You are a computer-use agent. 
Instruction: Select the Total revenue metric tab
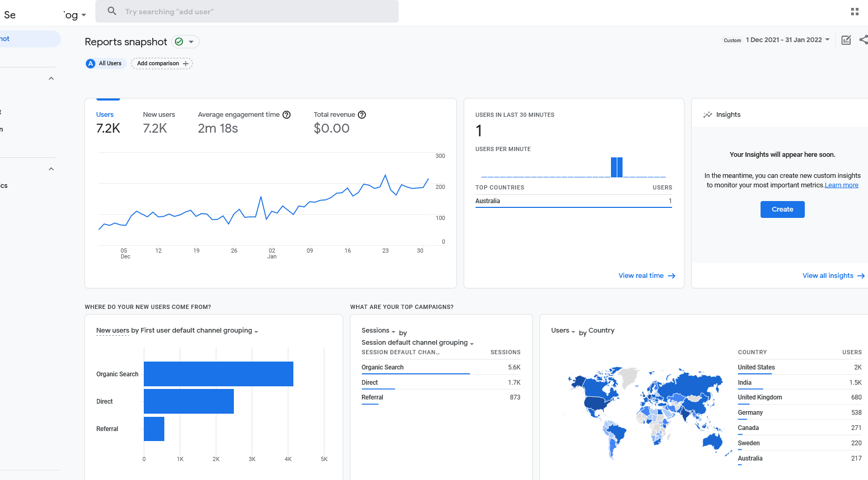[340, 122]
